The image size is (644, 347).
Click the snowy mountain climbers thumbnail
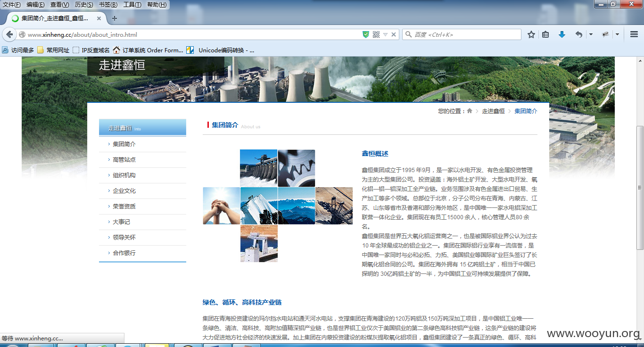click(x=258, y=206)
